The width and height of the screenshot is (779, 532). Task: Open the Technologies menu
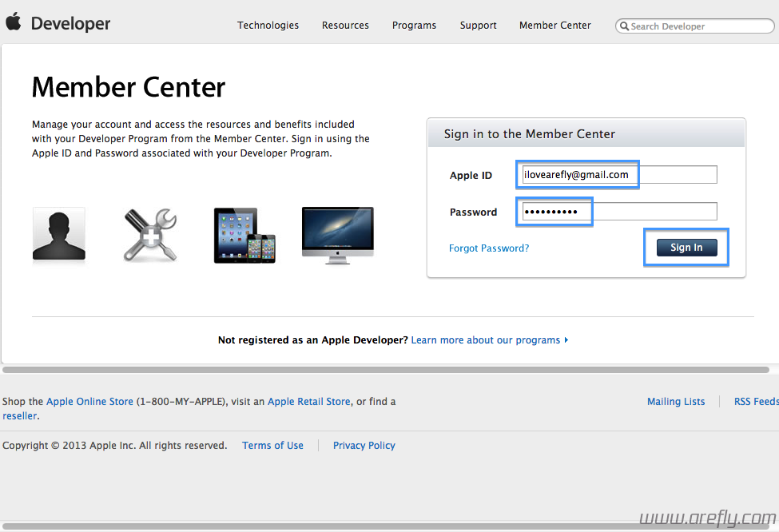pyautogui.click(x=268, y=26)
